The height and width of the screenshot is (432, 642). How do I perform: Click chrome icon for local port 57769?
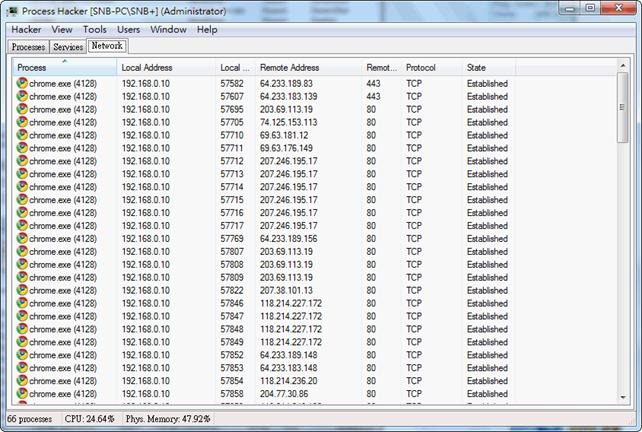22,239
